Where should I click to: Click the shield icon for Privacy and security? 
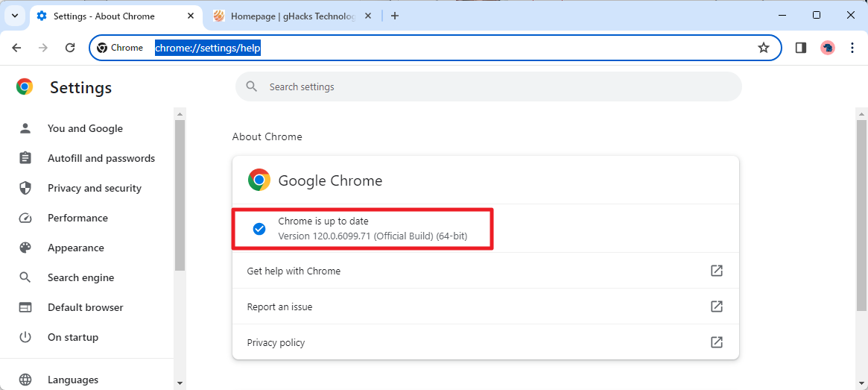click(25, 189)
